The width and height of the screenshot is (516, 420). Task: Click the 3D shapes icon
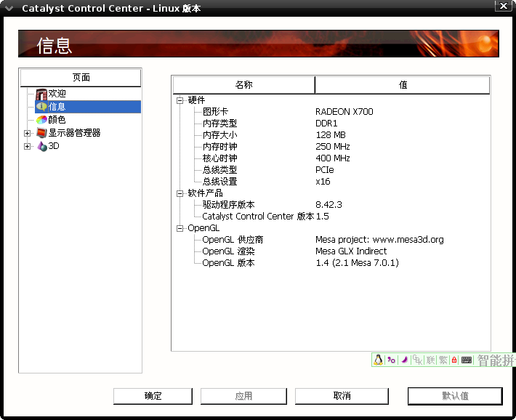tap(42, 146)
